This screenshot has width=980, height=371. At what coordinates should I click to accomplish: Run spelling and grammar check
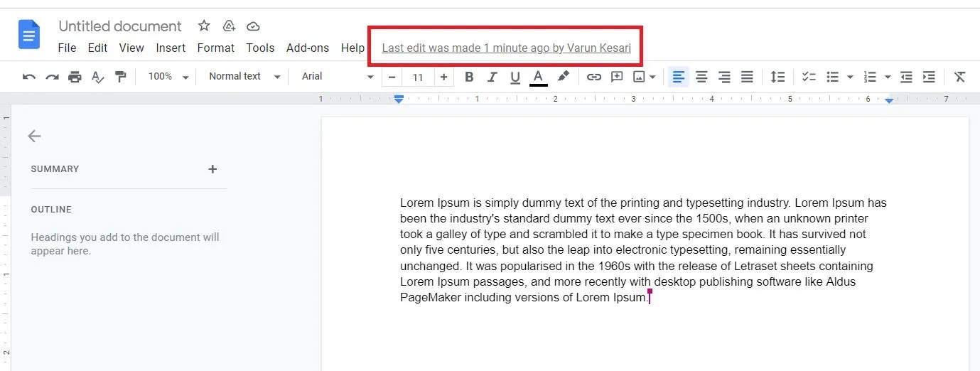[97, 77]
